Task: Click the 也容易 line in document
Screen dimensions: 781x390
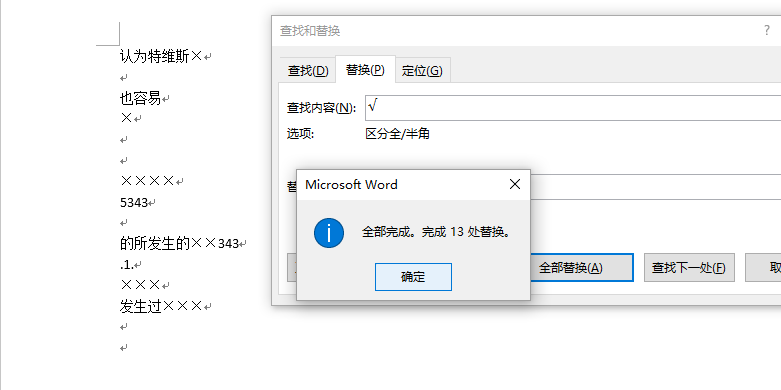Action: 140,99
